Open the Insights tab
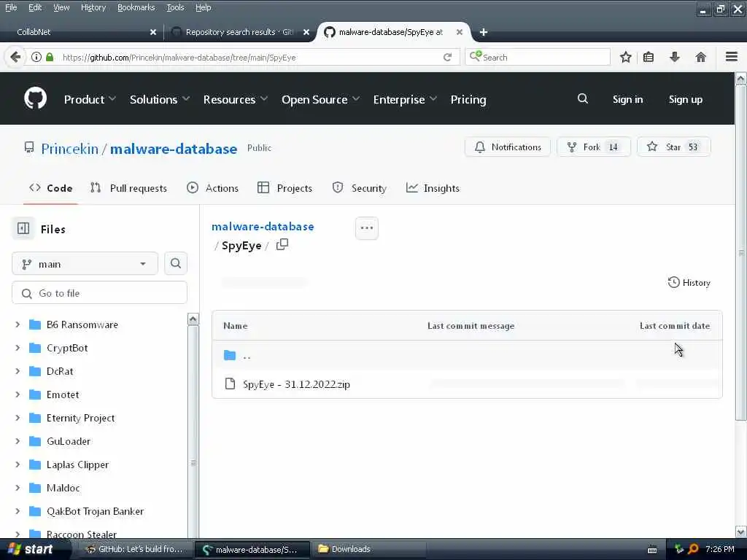The height and width of the screenshot is (560, 747). pyautogui.click(x=433, y=188)
